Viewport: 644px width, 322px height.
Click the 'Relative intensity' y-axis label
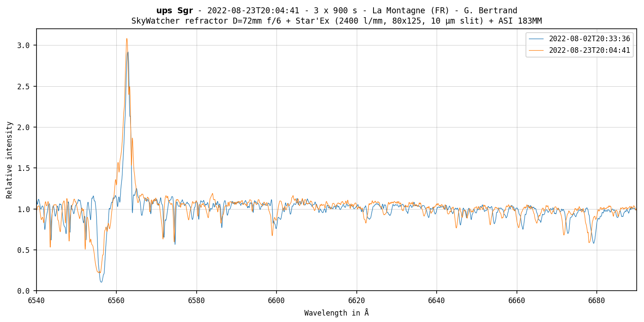pyautogui.click(x=9, y=160)
